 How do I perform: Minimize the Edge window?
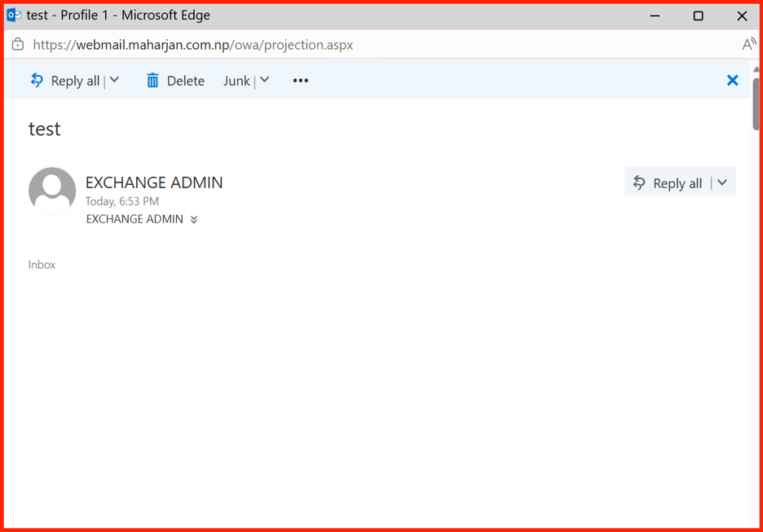click(x=655, y=15)
